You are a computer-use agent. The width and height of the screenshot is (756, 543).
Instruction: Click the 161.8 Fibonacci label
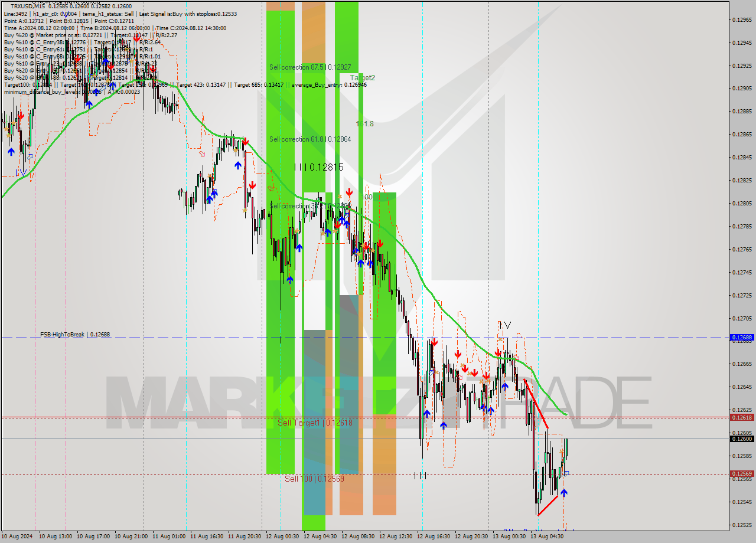(x=364, y=124)
